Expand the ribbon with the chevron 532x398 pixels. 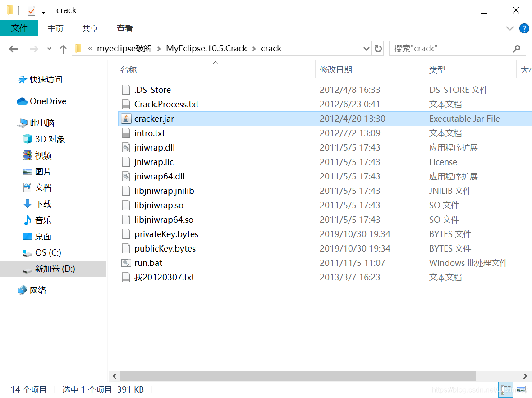(x=509, y=28)
